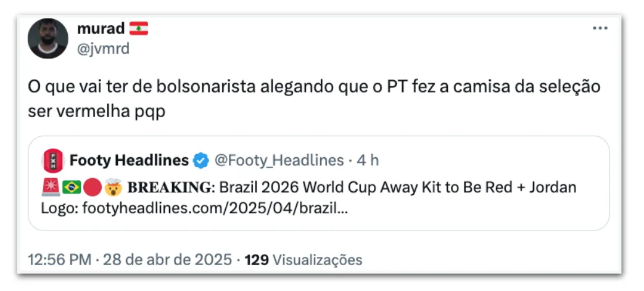Viewport: 644px width, 291px height.
Task: Click the blue verified badge icon
Action: point(201,161)
